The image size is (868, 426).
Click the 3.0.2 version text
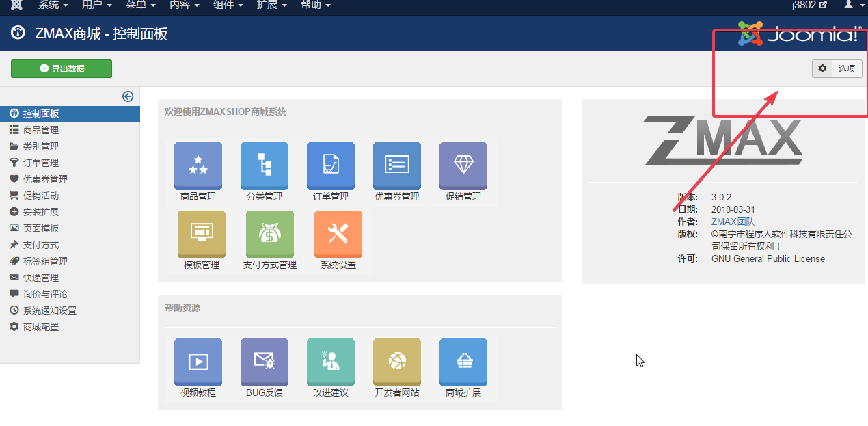(x=721, y=197)
